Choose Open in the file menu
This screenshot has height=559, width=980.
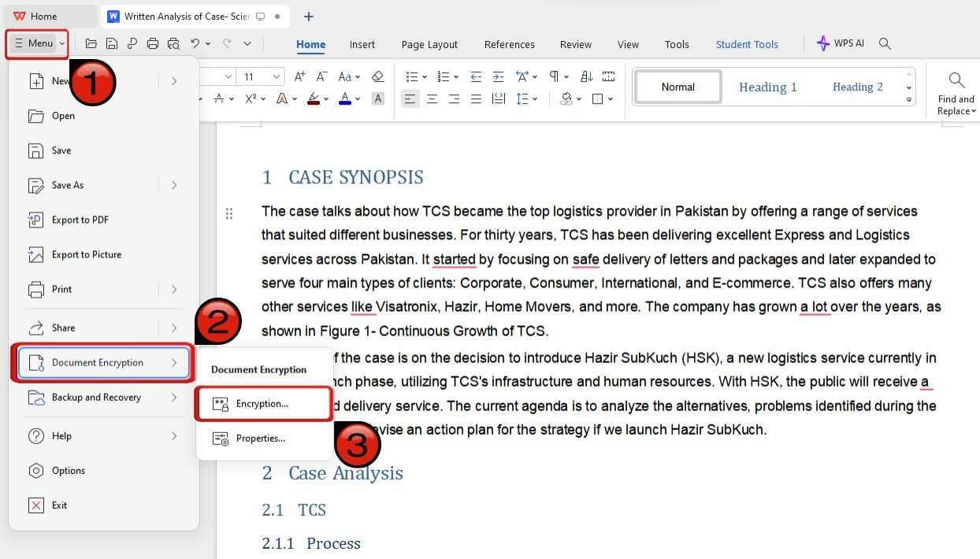click(103, 116)
